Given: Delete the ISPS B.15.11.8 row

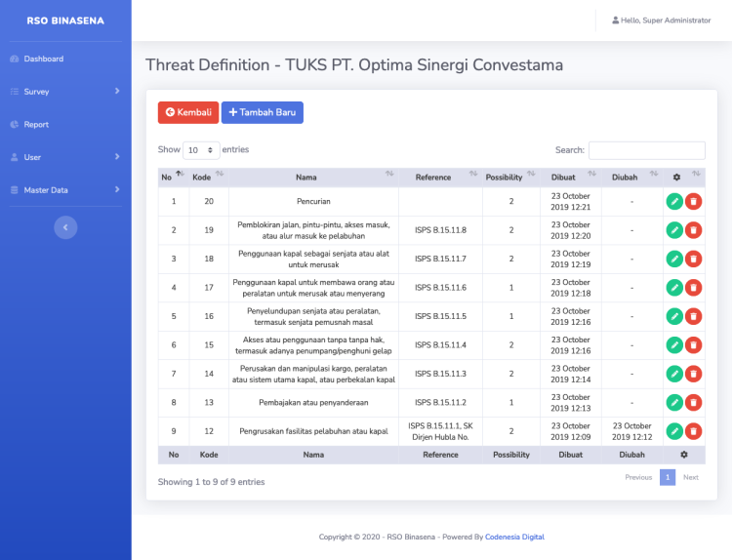Looking at the screenshot, I should point(693,230).
